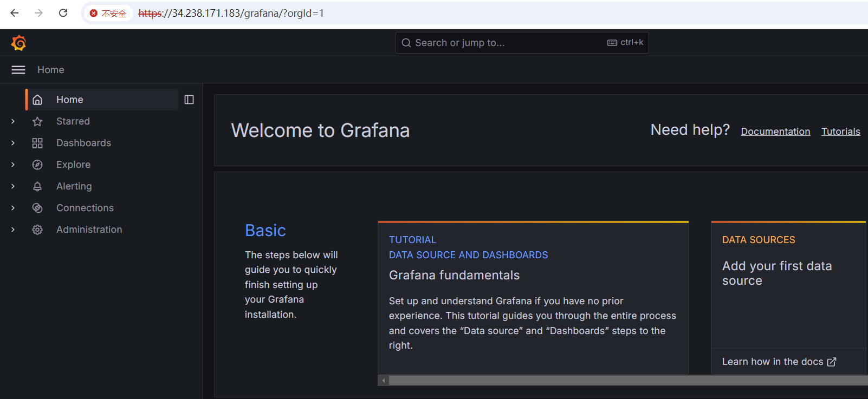Open the Documentation link

(775, 132)
